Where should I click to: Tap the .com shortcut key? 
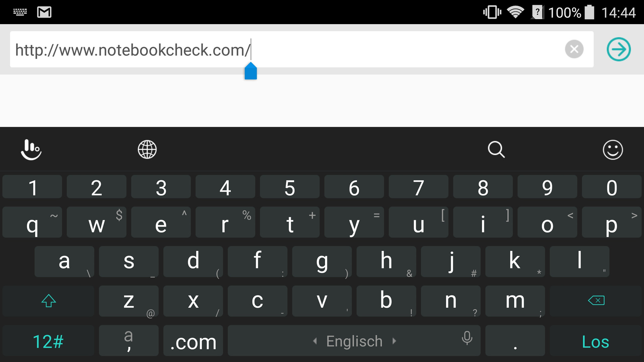[x=193, y=341]
